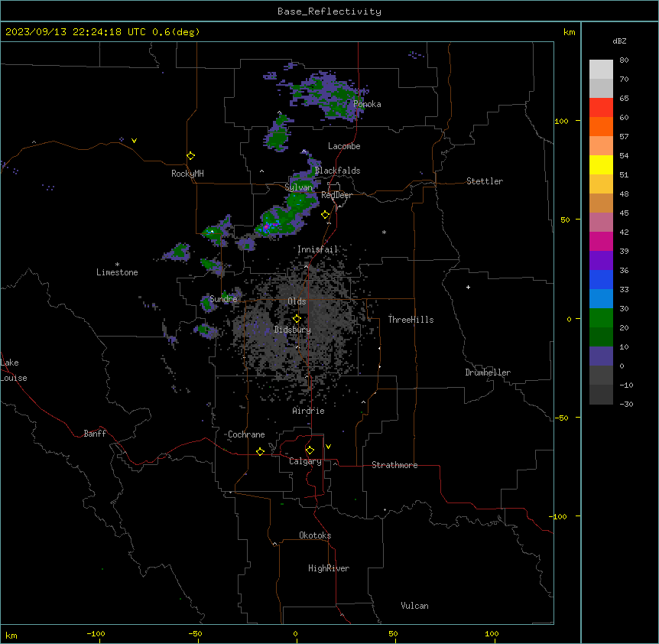Click the Ponoka city label
Screen dimensions: 659x644
point(367,104)
